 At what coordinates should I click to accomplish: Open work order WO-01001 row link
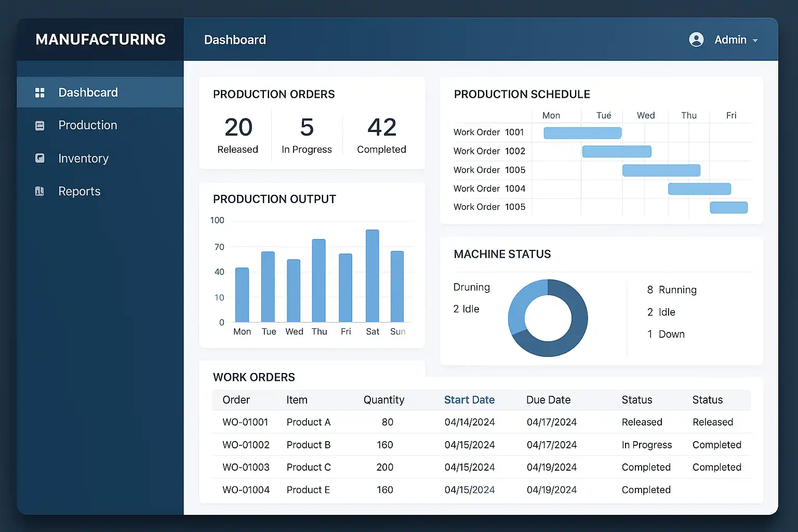[245, 422]
